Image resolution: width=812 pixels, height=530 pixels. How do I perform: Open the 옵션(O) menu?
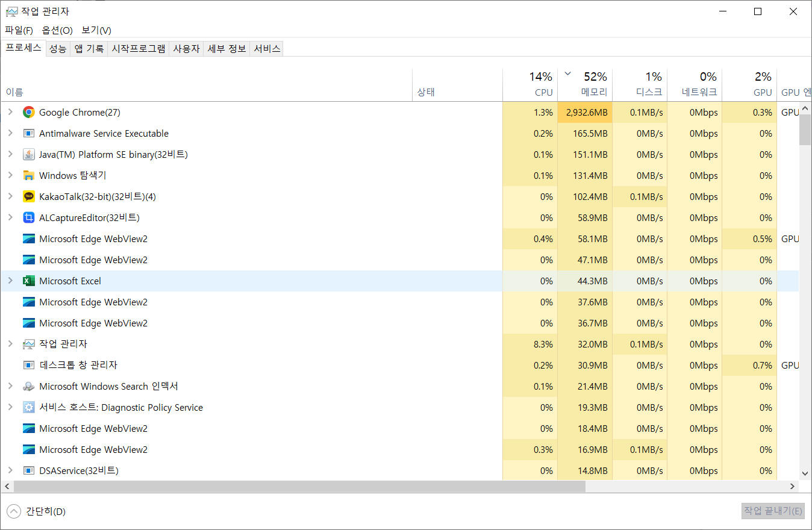click(57, 30)
